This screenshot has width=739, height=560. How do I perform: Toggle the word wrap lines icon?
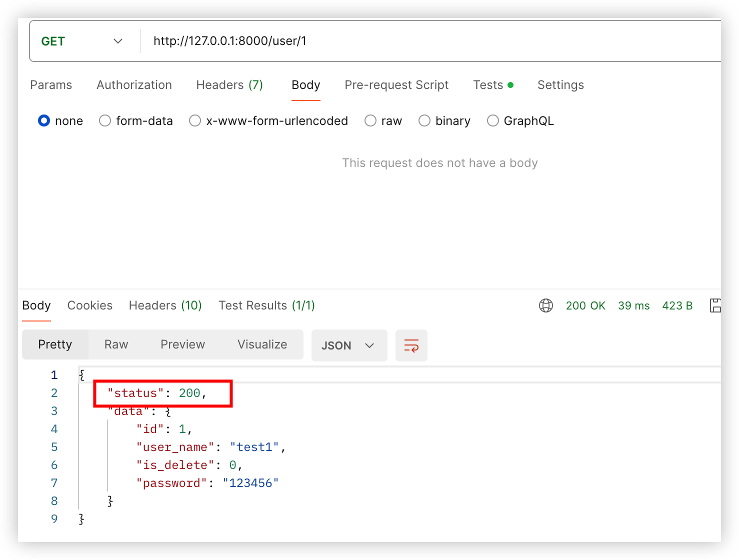coord(411,345)
